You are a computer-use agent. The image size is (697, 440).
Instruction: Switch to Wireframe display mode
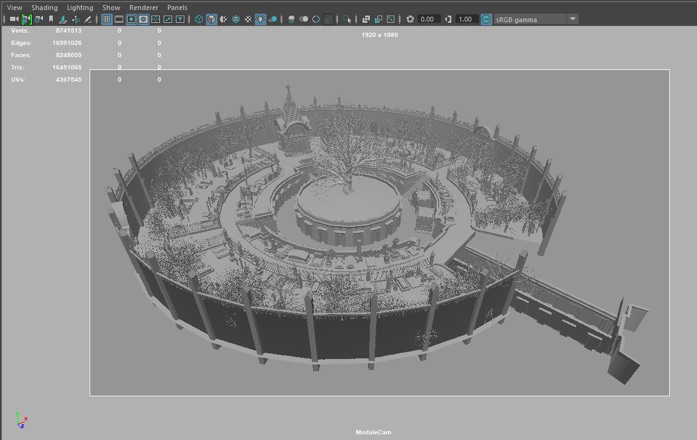pyautogui.click(x=198, y=19)
